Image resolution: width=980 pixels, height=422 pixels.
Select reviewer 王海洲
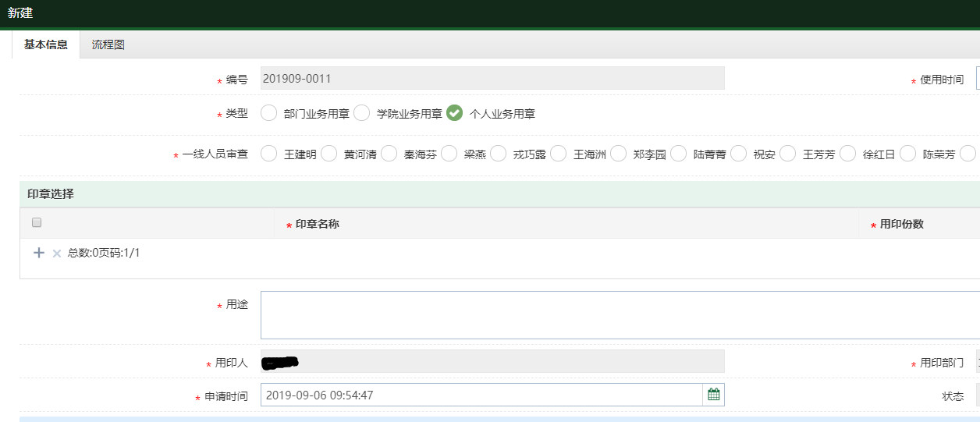[558, 154]
